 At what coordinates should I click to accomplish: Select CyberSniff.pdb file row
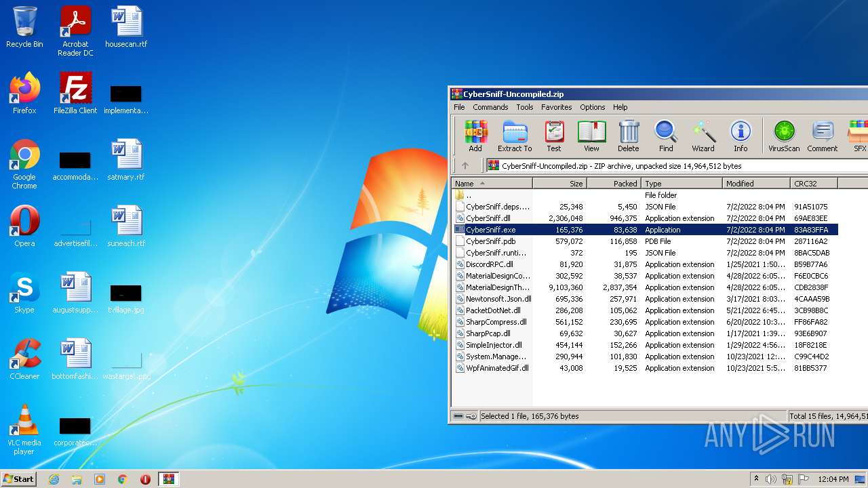click(x=646, y=241)
